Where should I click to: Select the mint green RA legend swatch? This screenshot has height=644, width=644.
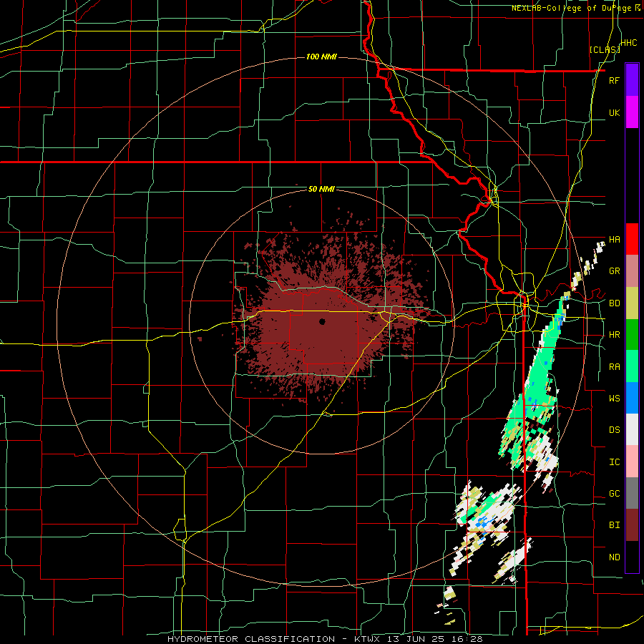click(632, 366)
